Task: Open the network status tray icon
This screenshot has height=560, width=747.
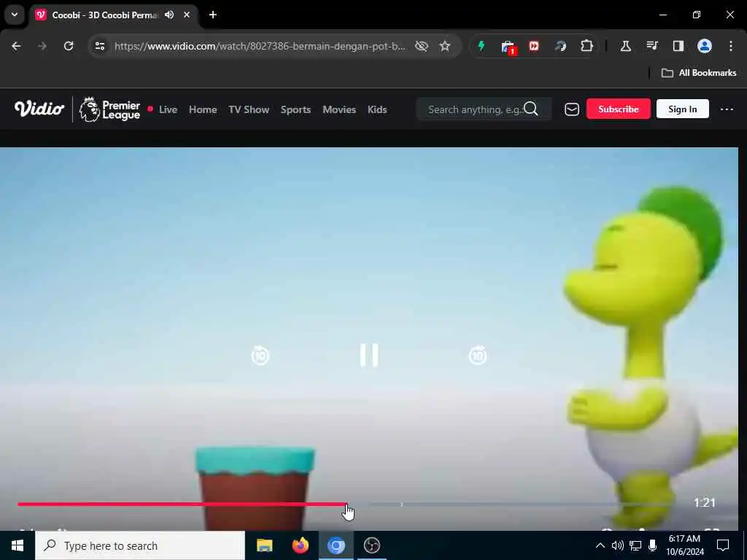Action: (x=635, y=545)
